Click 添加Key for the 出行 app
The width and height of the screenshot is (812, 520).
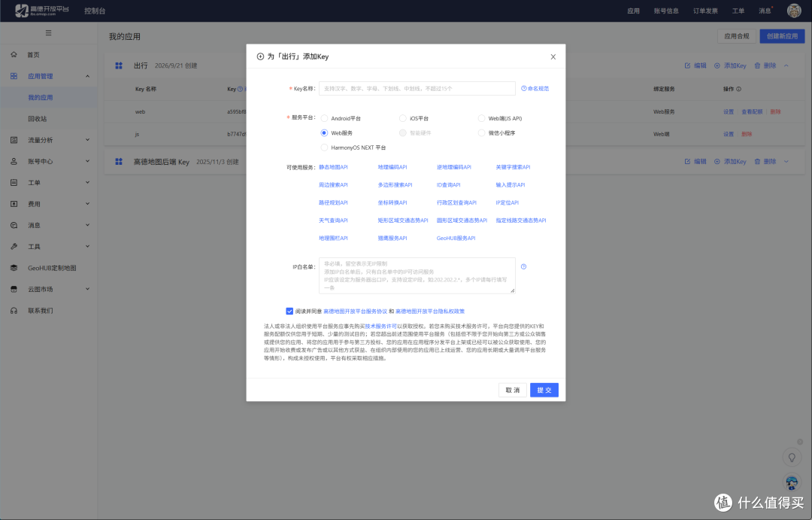click(x=730, y=65)
